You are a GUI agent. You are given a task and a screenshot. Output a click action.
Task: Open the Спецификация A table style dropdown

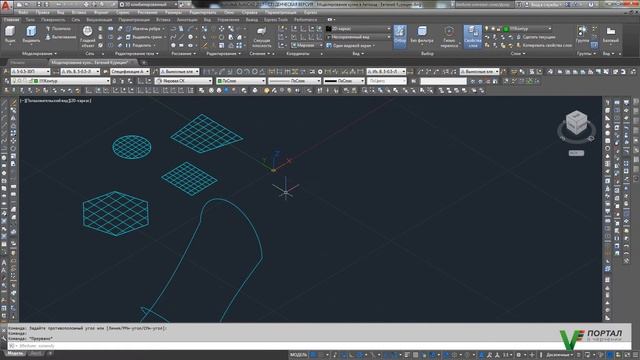[x=130, y=71]
